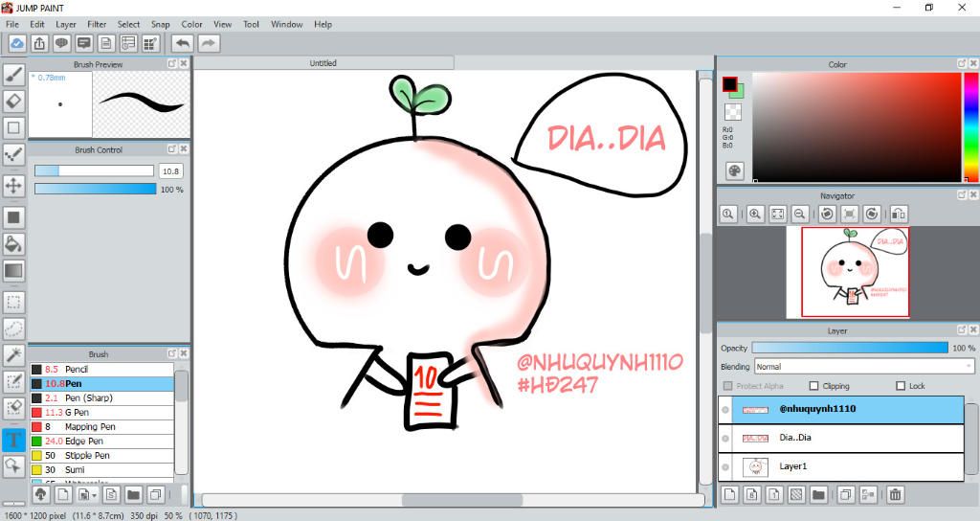Choose the Pencil brush
Screen dimensions: 980x521
click(101, 369)
